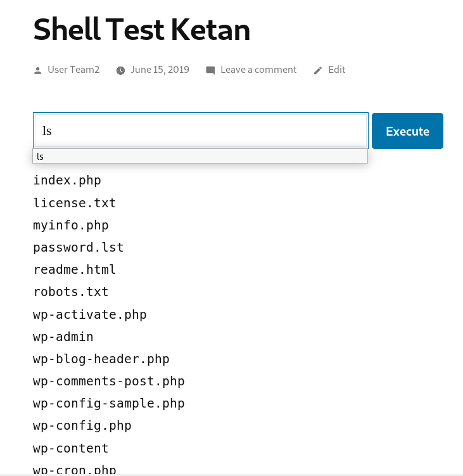Click the author person icon
The width and height of the screenshot is (463, 476).
click(x=37, y=71)
